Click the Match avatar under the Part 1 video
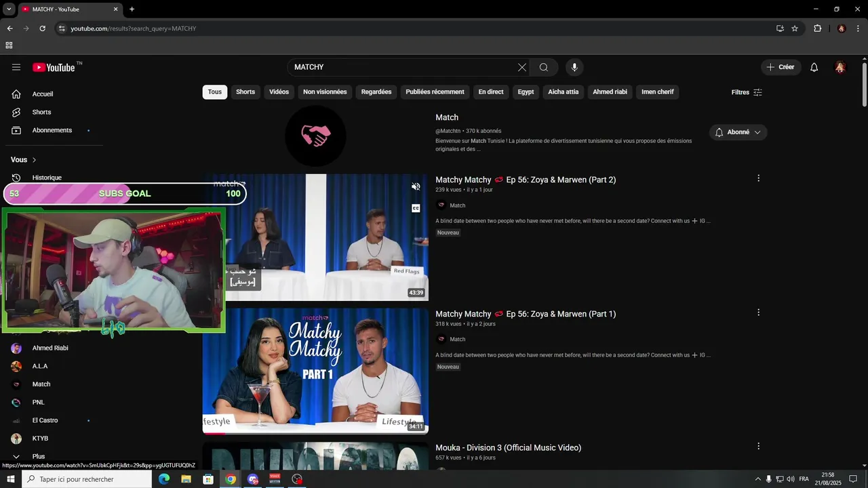 coord(441,339)
